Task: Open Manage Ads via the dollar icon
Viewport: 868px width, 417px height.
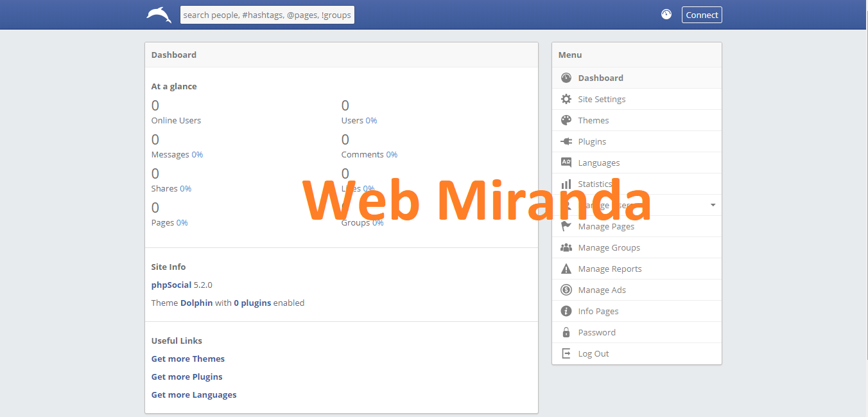Action: point(566,290)
